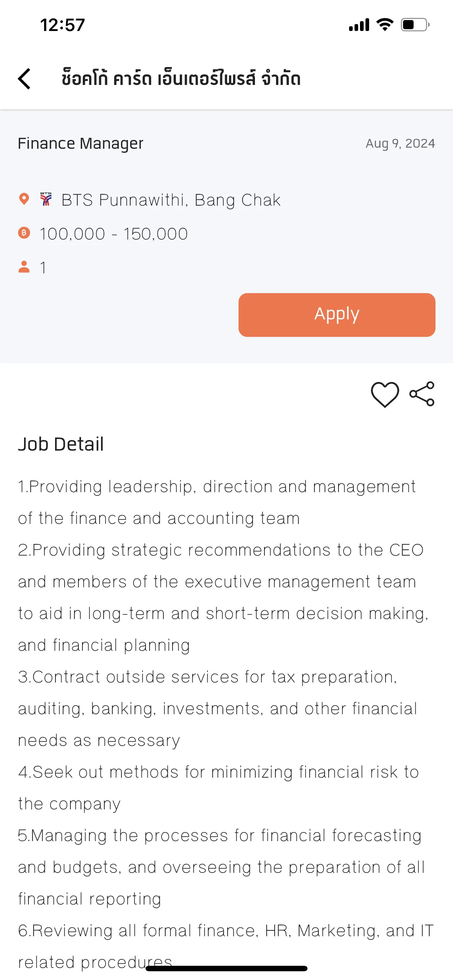
Task: Apply for the Finance Manager job
Action: point(337,315)
